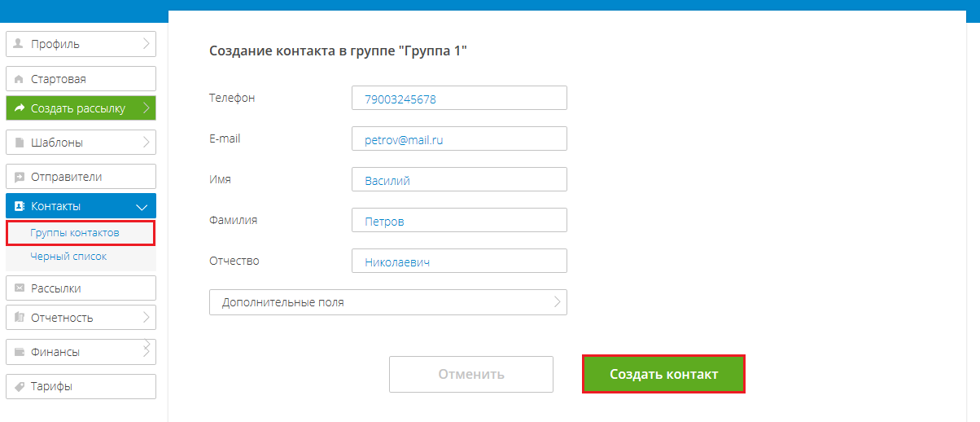This screenshot has height=422, width=980.
Task: Click the Профиль user icon
Action: point(19,44)
